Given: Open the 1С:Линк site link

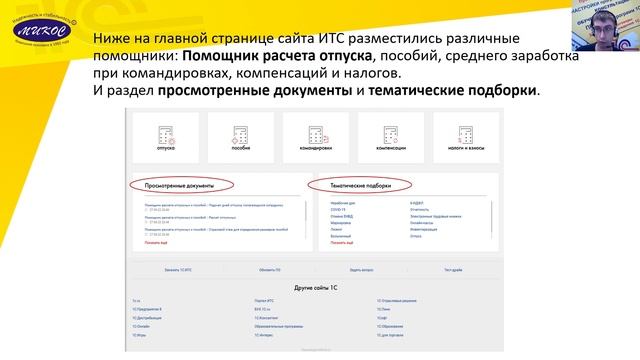Looking at the screenshot, I should [x=383, y=309].
